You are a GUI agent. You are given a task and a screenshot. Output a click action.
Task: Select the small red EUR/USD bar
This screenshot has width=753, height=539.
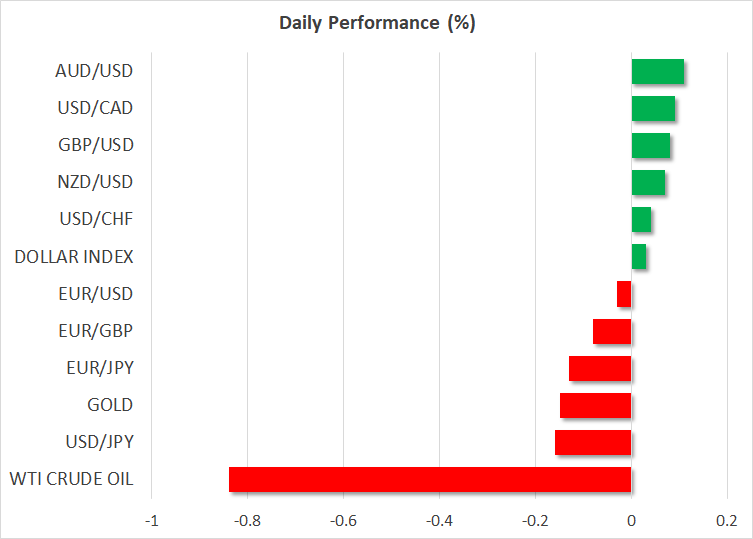click(624, 294)
